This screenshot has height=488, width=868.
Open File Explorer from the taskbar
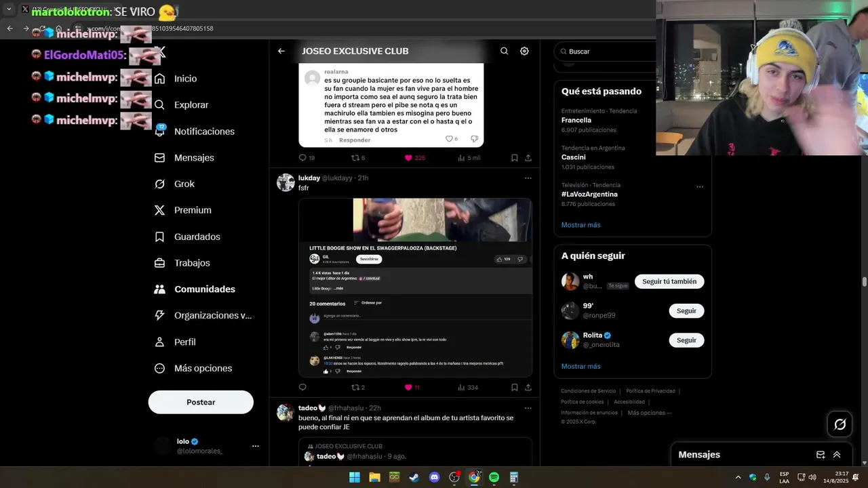click(374, 477)
